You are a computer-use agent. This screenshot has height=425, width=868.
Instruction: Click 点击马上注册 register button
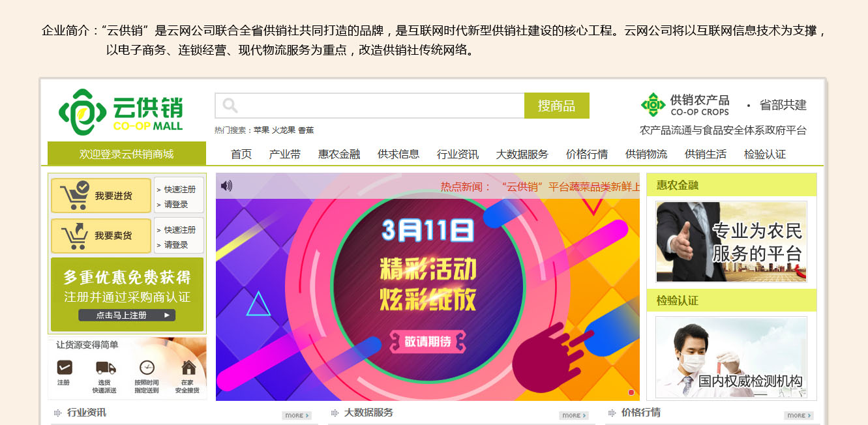(x=127, y=315)
